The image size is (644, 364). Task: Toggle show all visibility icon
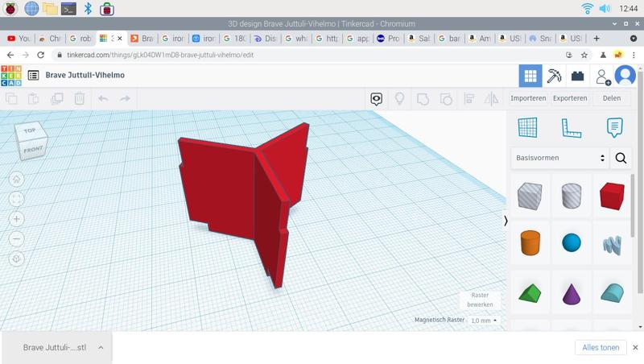click(376, 98)
